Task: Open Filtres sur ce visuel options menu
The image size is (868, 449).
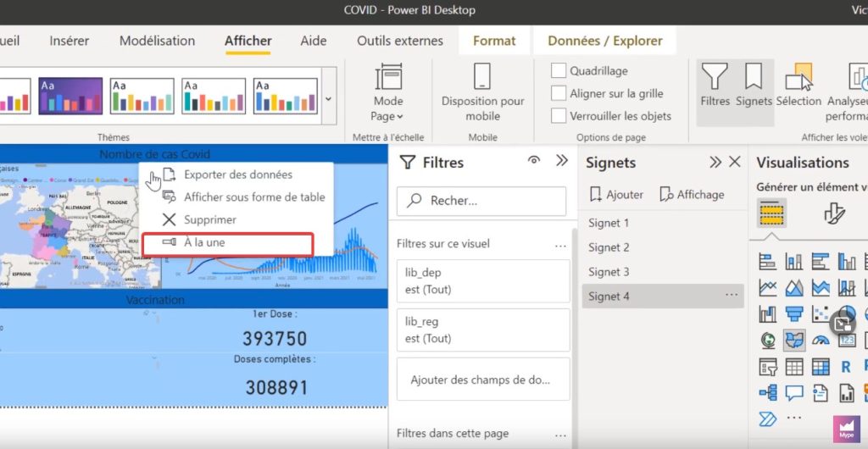Action: point(561,245)
